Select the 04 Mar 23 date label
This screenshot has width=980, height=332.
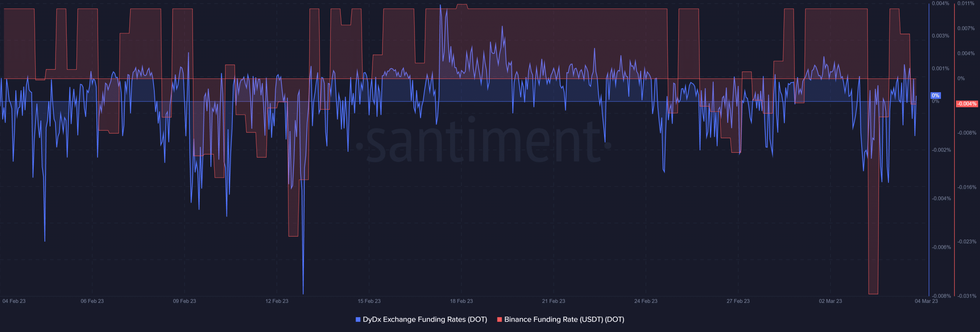926,301
